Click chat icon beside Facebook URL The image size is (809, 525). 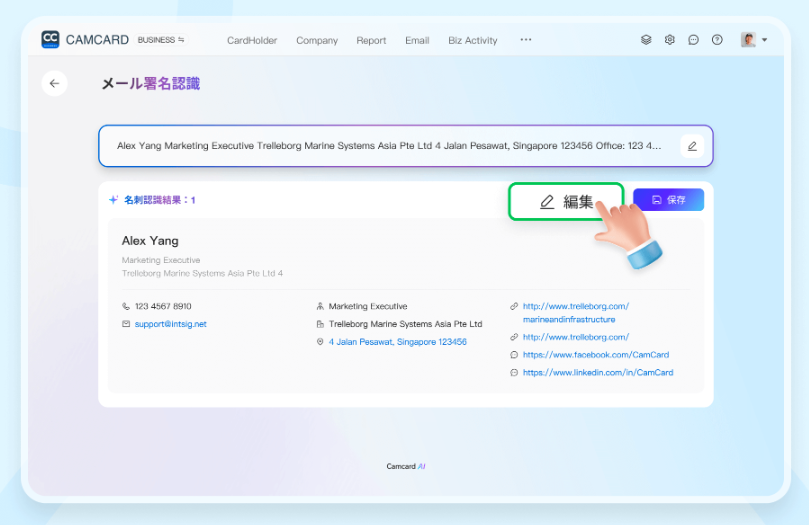[x=514, y=355]
